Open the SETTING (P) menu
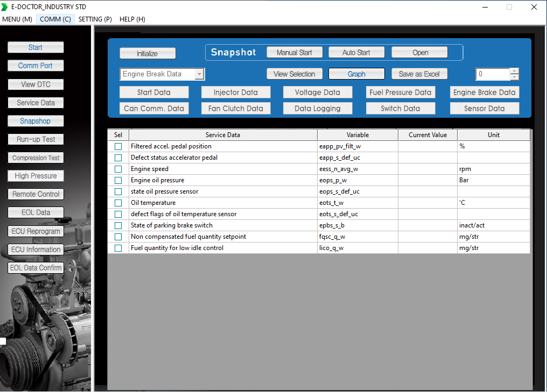Image resolution: width=547 pixels, height=392 pixels. 95,19
